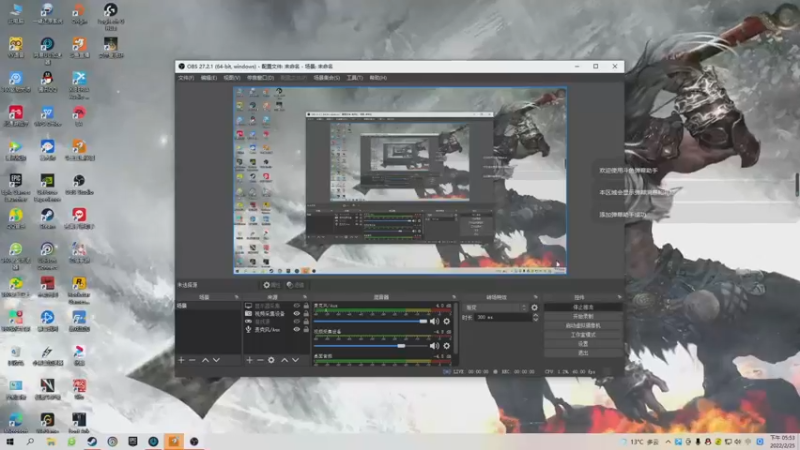
Task: Switch to Steam in the taskbar
Action: (92, 441)
